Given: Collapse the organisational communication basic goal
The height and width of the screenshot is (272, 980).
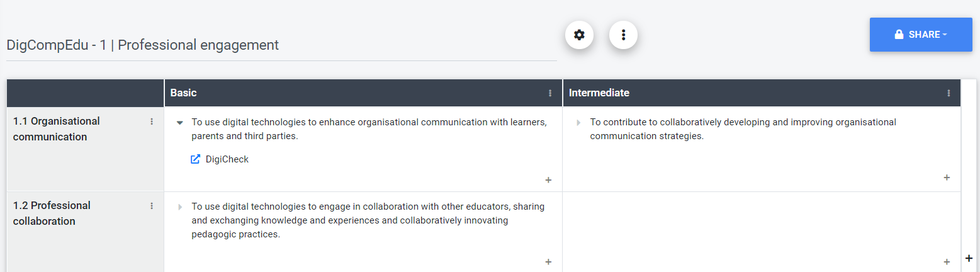Looking at the screenshot, I should coord(180,123).
